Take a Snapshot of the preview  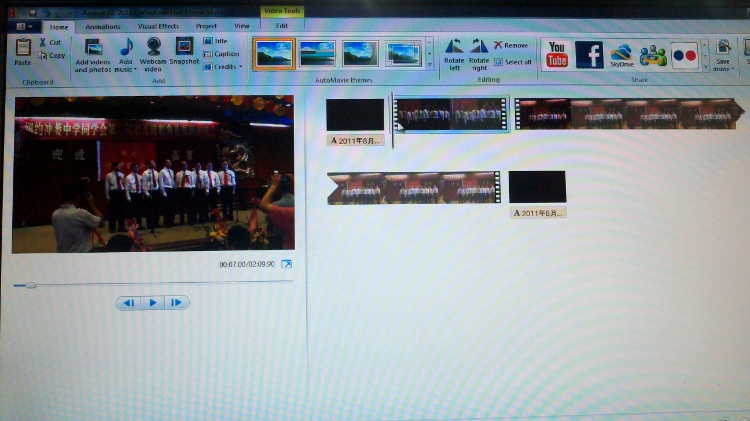184,52
